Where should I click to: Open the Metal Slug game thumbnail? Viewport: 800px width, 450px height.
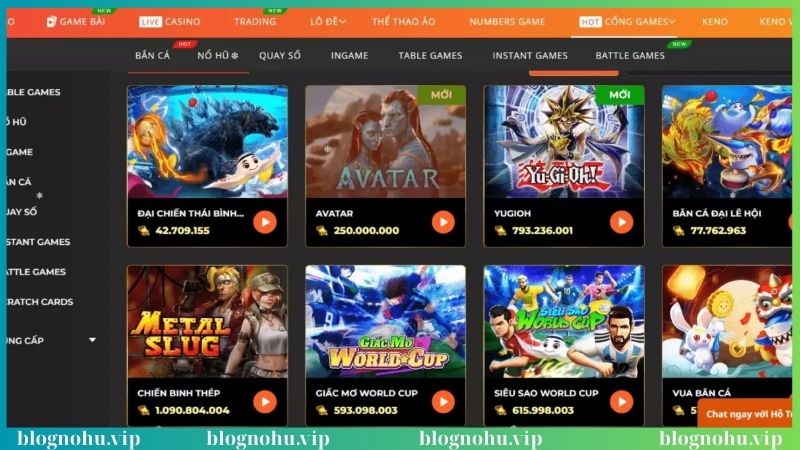(x=207, y=321)
